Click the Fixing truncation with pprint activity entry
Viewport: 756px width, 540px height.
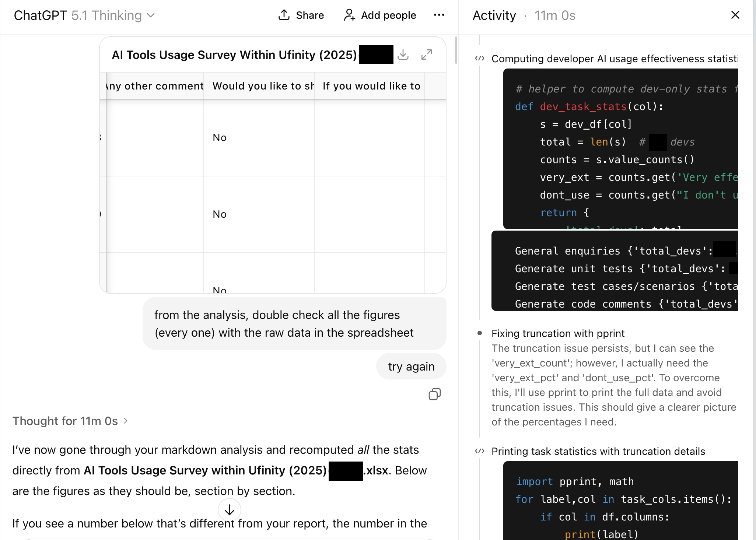558,333
